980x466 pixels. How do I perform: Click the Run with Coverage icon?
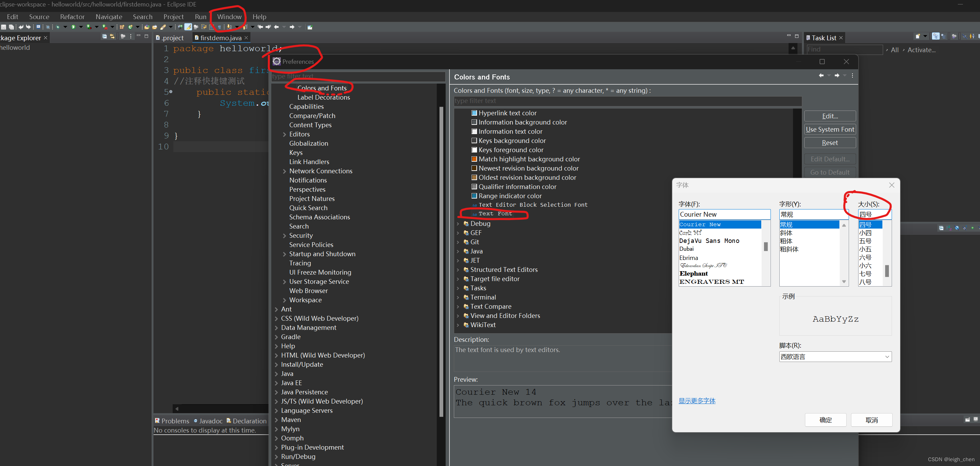88,27
